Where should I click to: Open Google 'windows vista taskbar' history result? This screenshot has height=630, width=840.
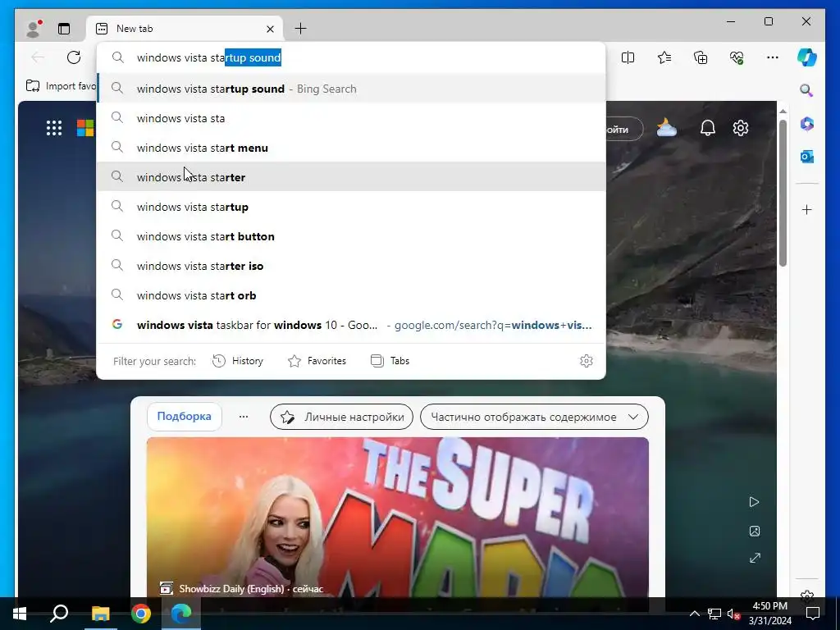point(351,325)
